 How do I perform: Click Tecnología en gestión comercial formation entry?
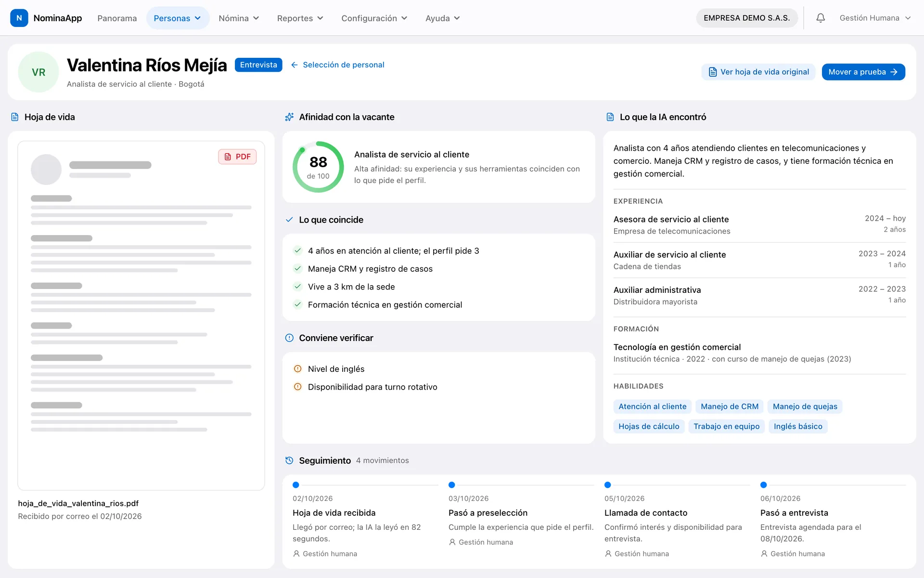point(759,353)
